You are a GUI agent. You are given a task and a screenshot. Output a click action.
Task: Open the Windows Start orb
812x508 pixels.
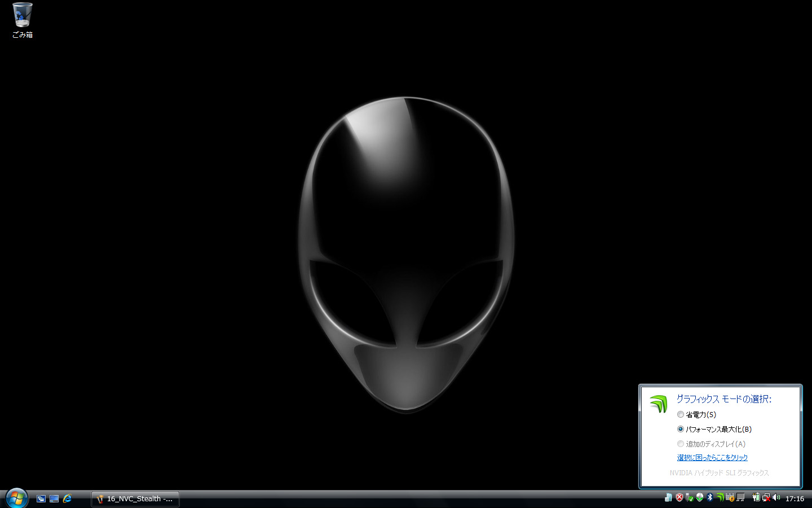coord(16,498)
